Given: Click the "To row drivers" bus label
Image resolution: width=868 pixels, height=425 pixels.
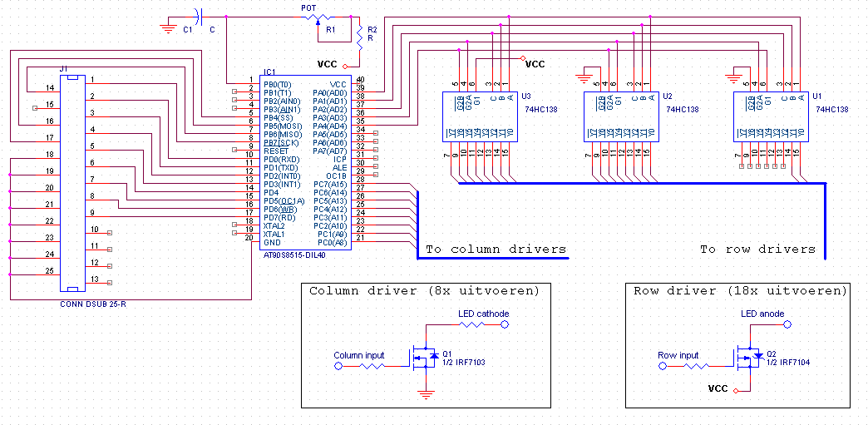Looking at the screenshot, I should click(757, 249).
